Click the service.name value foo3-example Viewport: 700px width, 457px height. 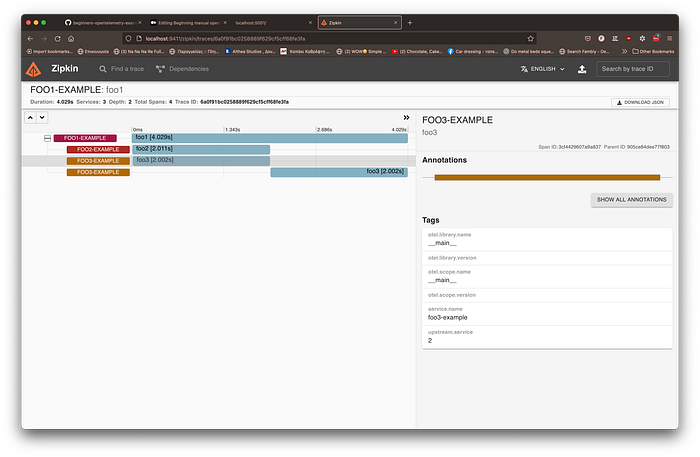447,318
